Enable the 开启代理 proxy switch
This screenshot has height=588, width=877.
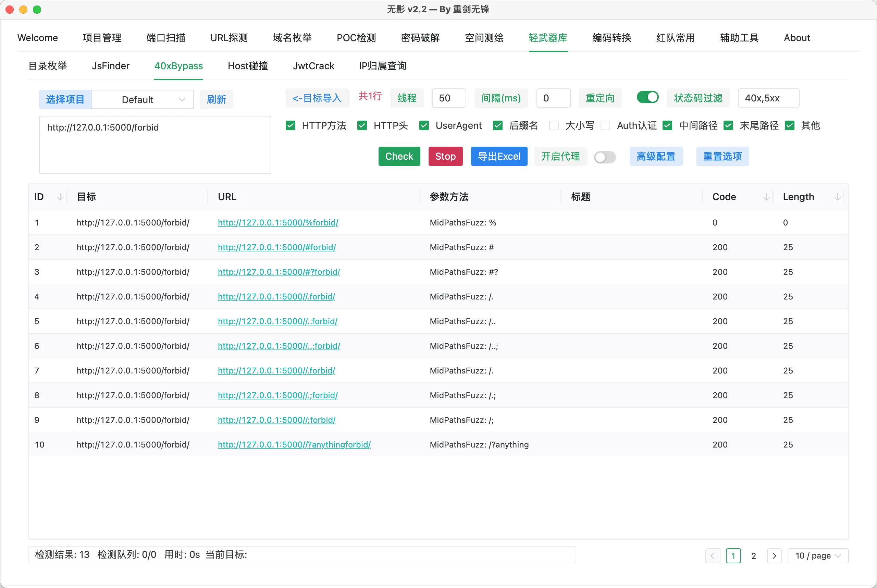tap(604, 157)
